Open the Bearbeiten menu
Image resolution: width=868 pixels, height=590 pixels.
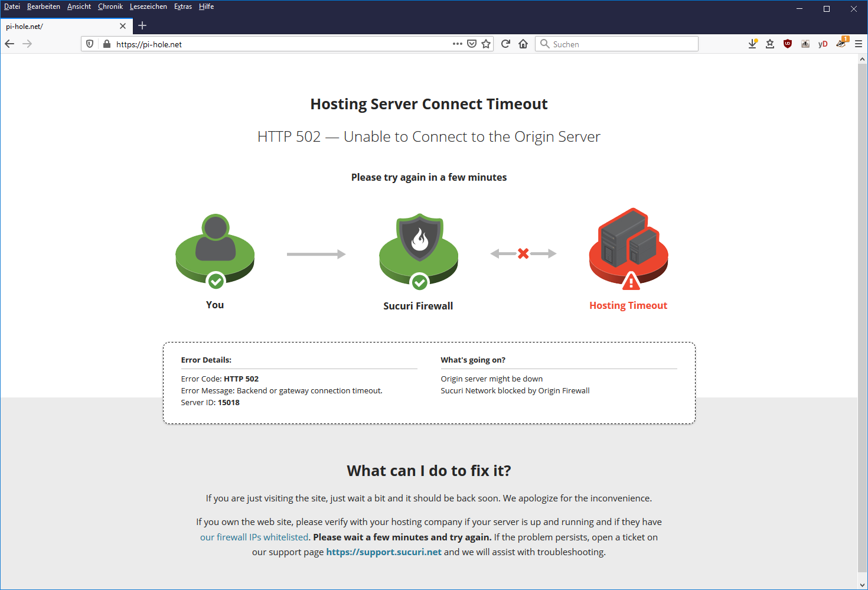click(44, 6)
